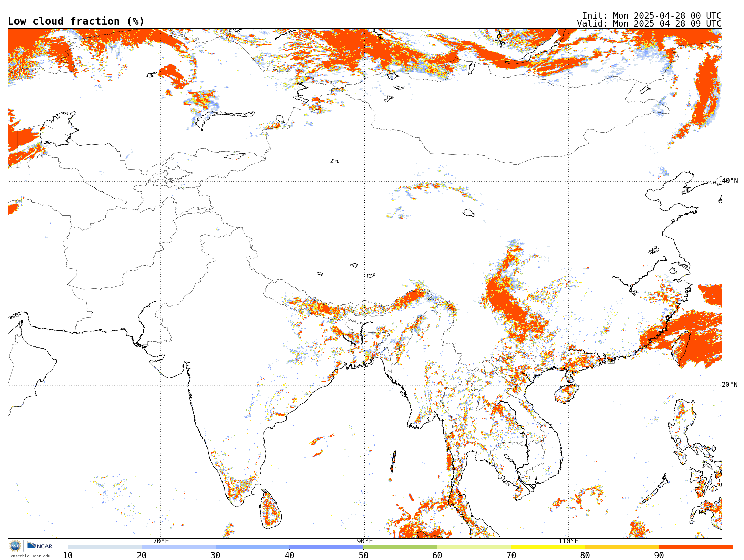Click the colorbar tick label 80
The image size is (744, 560).
585,555
